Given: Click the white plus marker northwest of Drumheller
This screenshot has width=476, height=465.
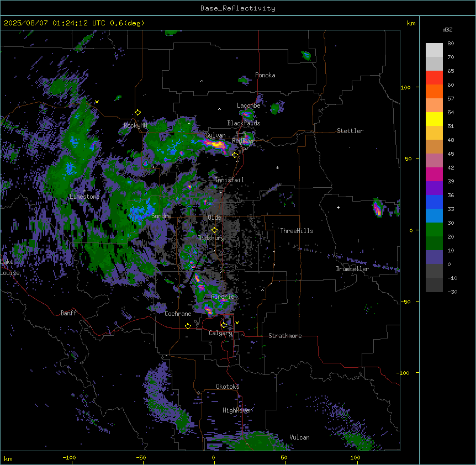Looking at the screenshot, I should [338, 207].
